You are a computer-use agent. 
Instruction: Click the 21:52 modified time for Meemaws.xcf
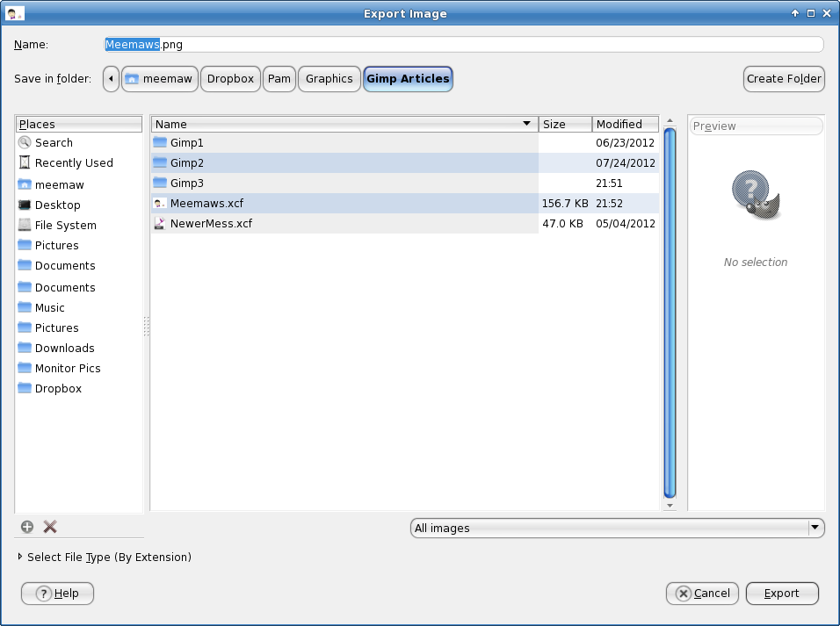click(609, 204)
